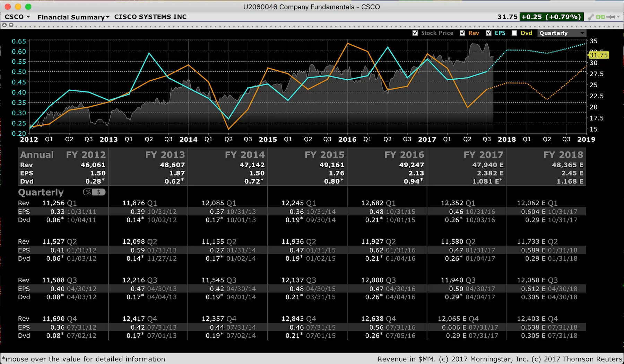The width and height of the screenshot is (624, 364).
Task: Click the Annual section heading
Action: click(37, 154)
